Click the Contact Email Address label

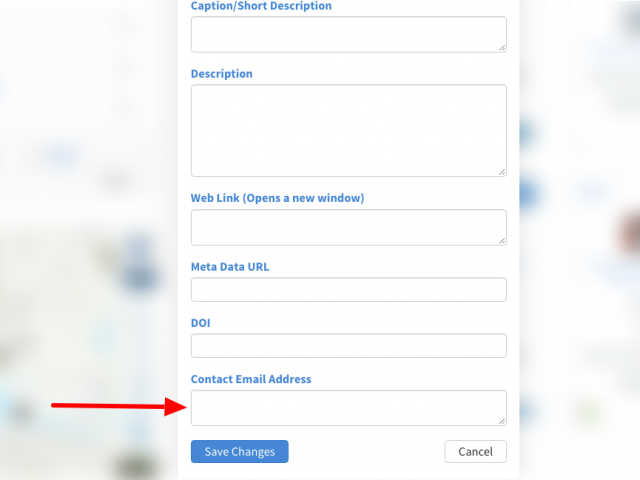tap(251, 379)
